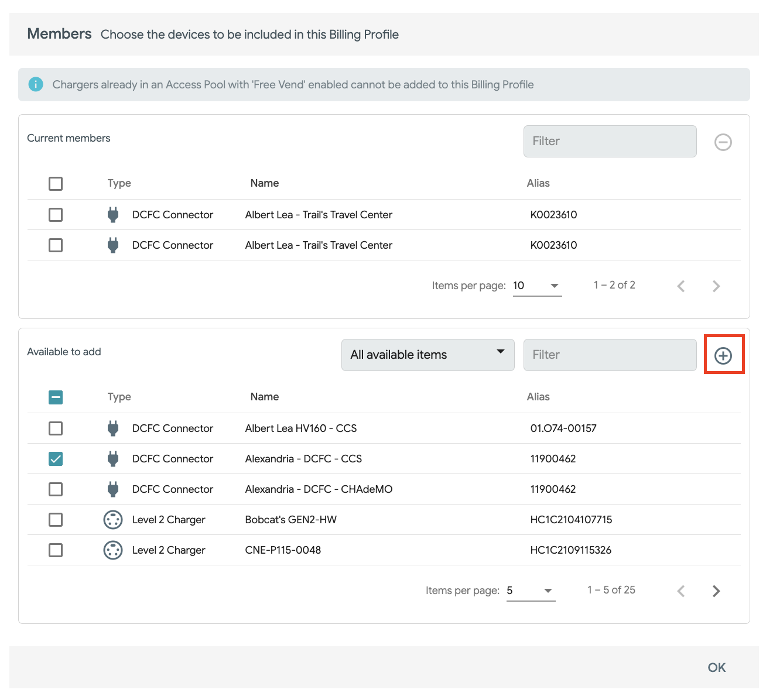Image resolution: width=773 pixels, height=700 pixels.
Task: Check Alexandria - DCFC - CHAdeMO row
Action: point(56,489)
